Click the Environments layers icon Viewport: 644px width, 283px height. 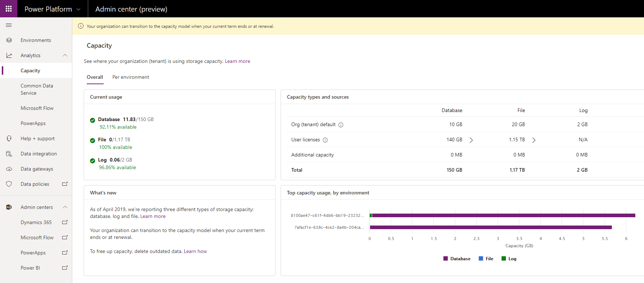pyautogui.click(x=9, y=40)
